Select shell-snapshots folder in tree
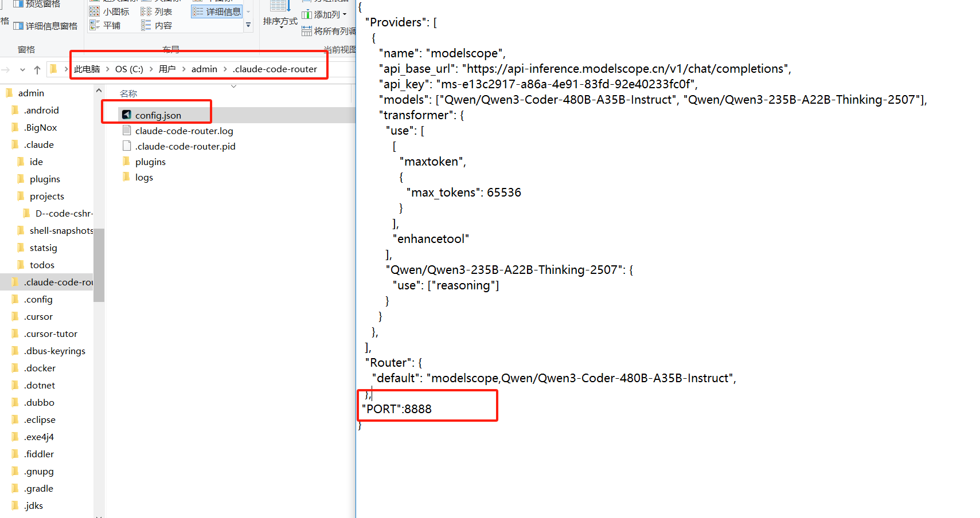Image resolution: width=980 pixels, height=518 pixels. [61, 230]
